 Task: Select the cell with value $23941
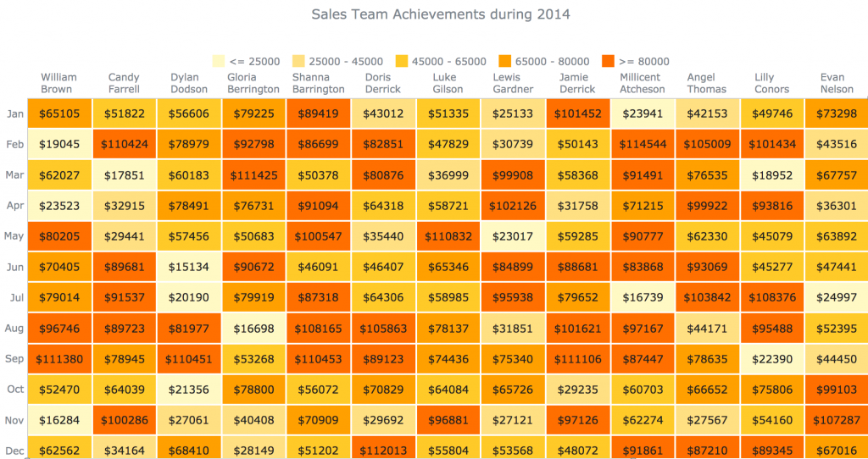[x=643, y=114]
